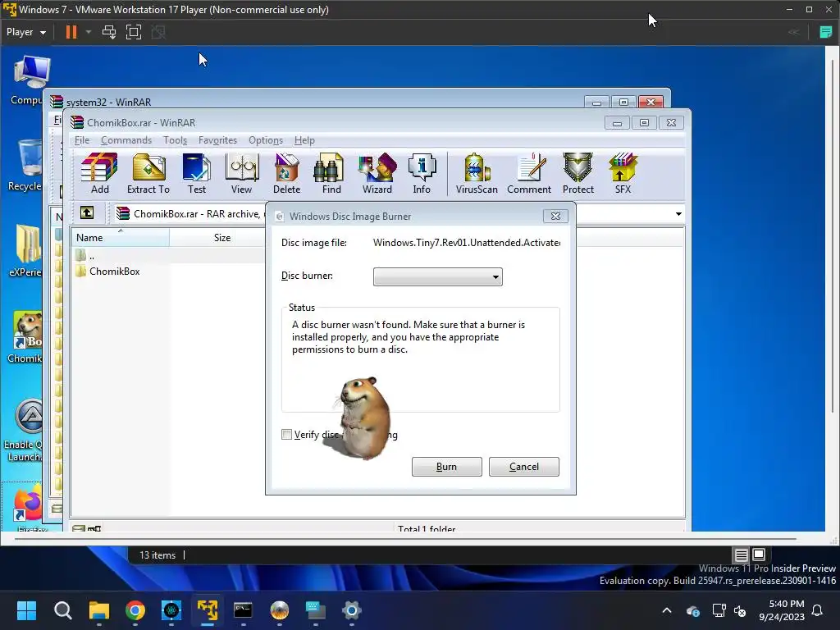The width and height of the screenshot is (840, 630).
Task: Run the Test archive tool
Action: click(197, 173)
